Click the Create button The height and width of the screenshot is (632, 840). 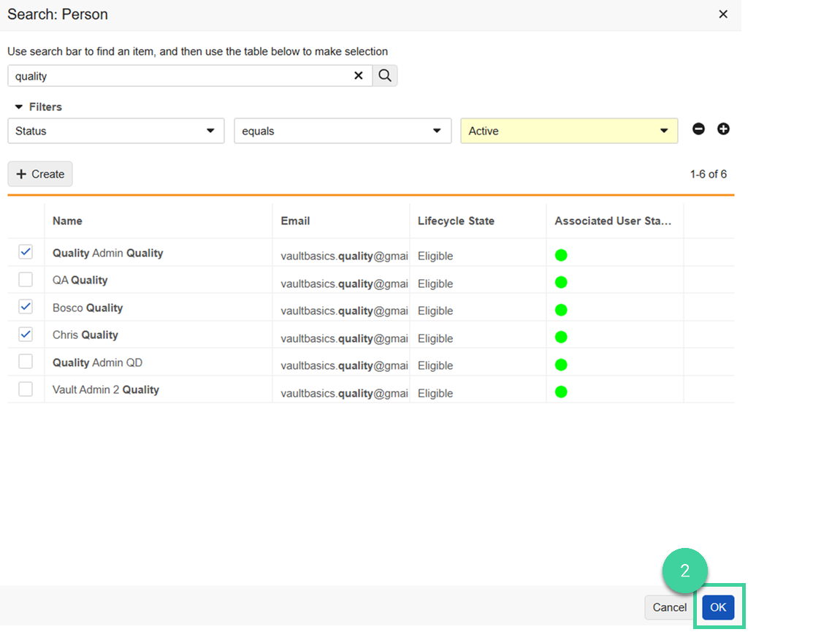(x=40, y=174)
